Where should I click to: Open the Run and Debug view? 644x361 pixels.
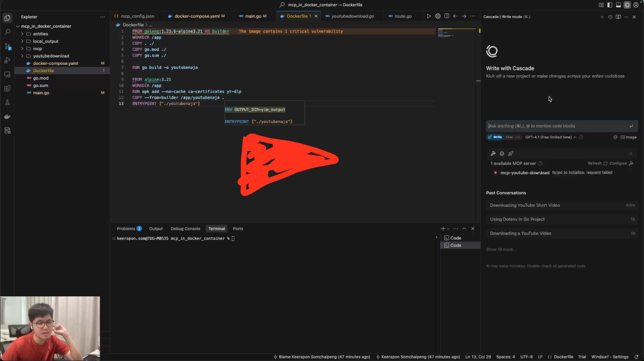7,60
